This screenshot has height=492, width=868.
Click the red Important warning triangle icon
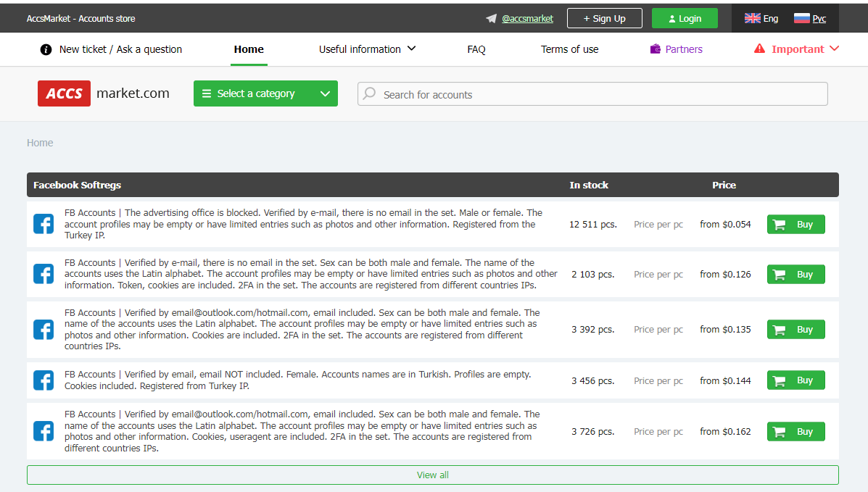pos(759,49)
